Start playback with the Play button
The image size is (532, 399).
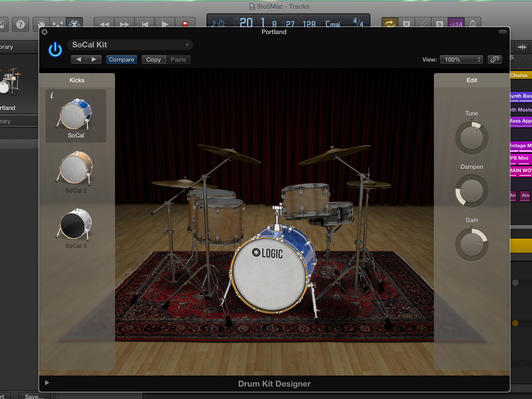pos(165,24)
